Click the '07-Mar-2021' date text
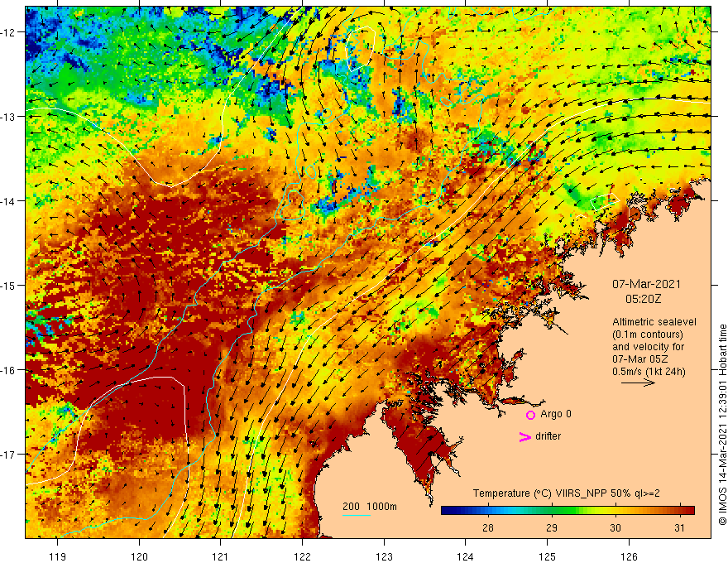728x563 pixels. 646,284
